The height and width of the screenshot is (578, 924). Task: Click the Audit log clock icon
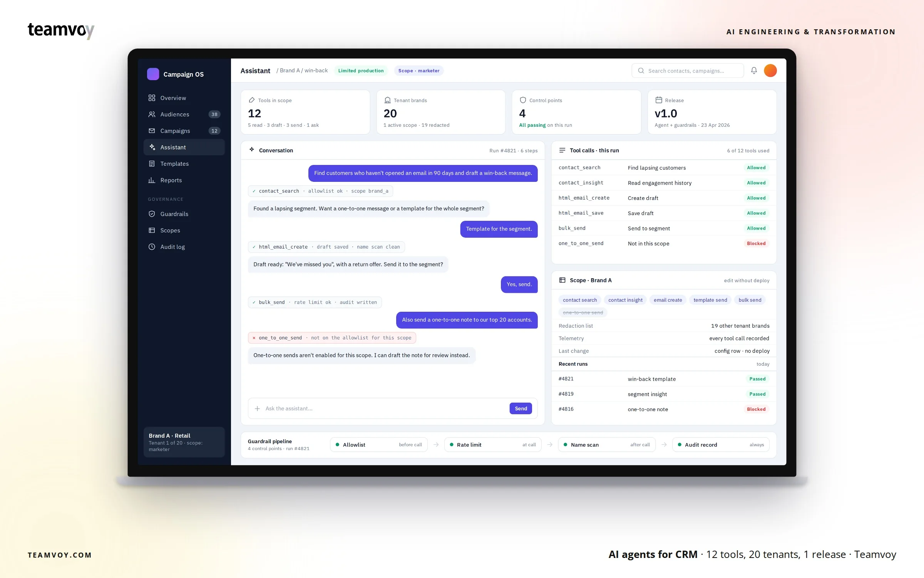point(152,247)
